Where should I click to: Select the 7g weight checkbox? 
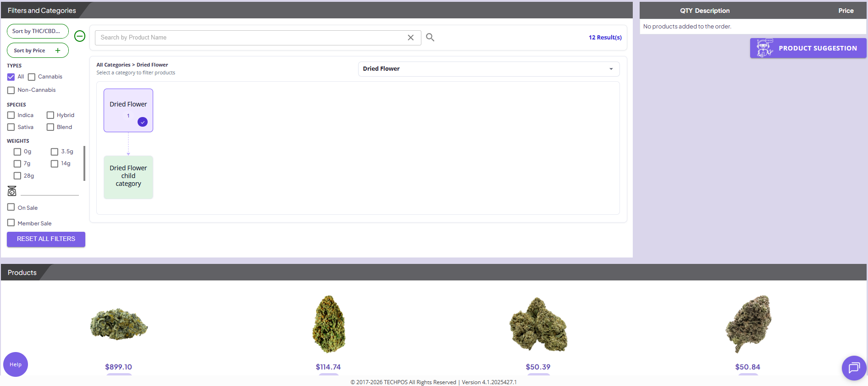[17, 164]
